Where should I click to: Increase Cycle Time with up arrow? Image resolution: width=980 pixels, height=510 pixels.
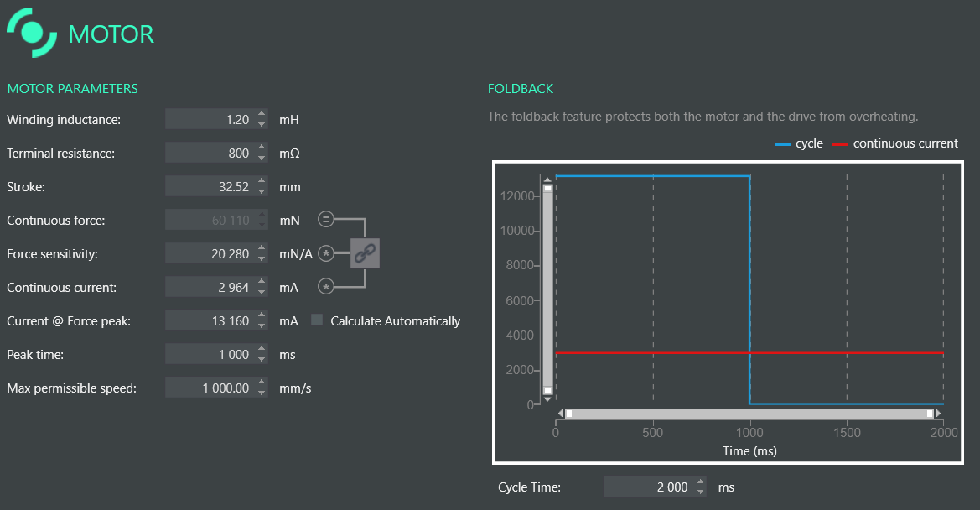(x=701, y=481)
